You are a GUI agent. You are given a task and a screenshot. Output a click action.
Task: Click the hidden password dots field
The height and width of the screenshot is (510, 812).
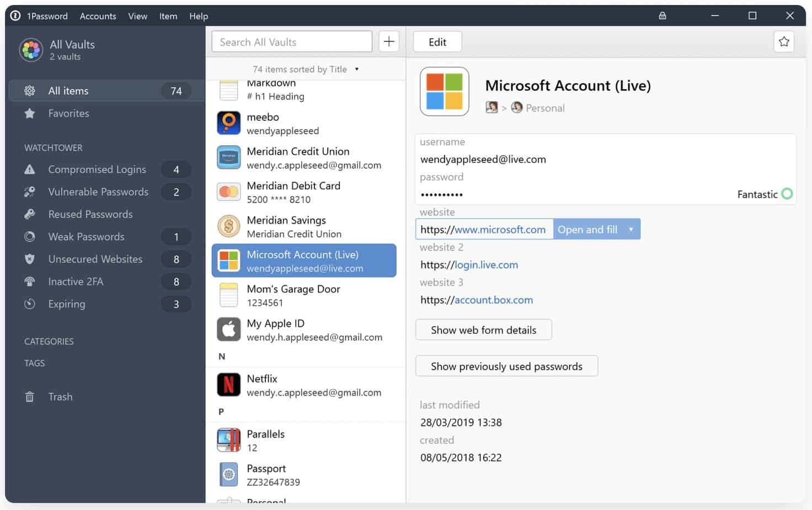(442, 194)
